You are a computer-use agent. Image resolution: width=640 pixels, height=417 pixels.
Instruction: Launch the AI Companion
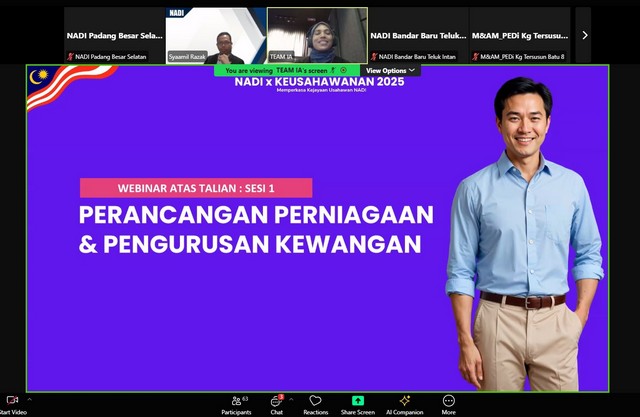405,401
